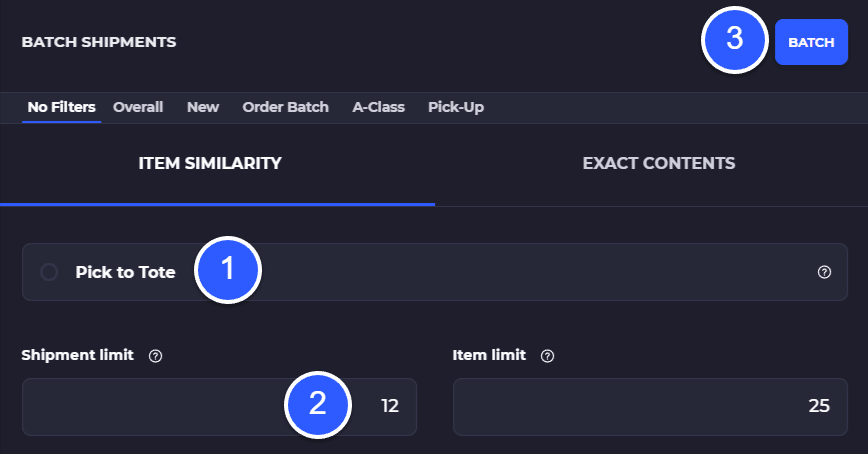Open the Item limit help tooltip icon
868x454 pixels.
click(547, 356)
